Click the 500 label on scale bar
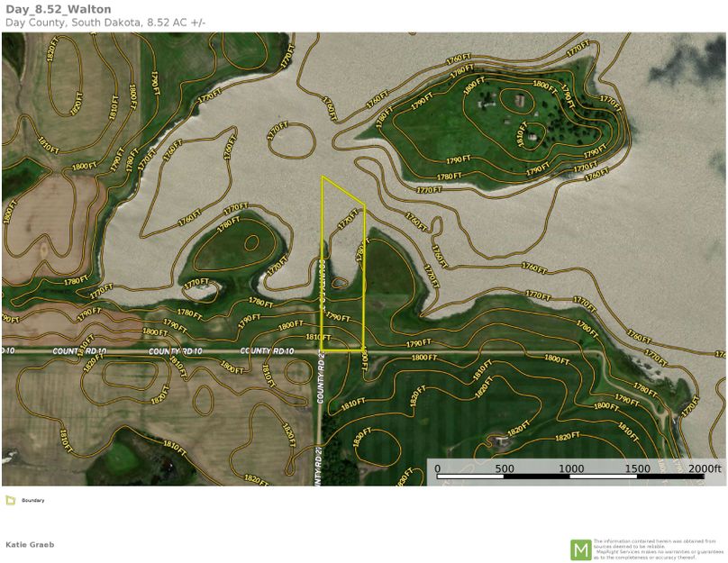The height and width of the screenshot is (563, 728). tap(505, 468)
